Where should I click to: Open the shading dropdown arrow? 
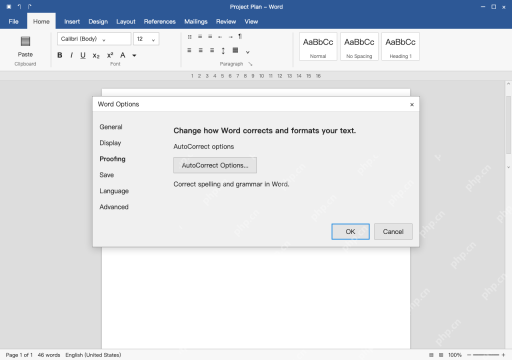[x=248, y=52]
